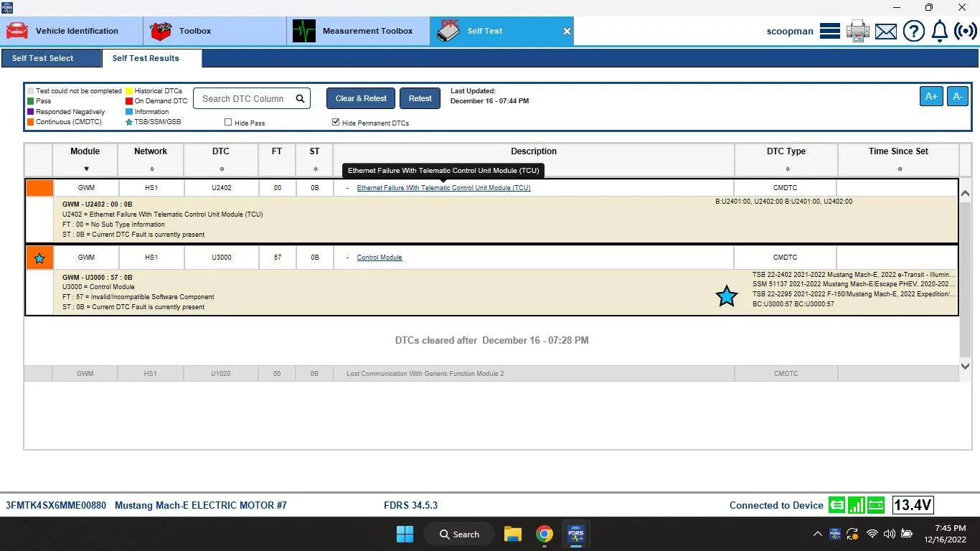Click the Retest button
This screenshot has height=551, width=980.
420,98
